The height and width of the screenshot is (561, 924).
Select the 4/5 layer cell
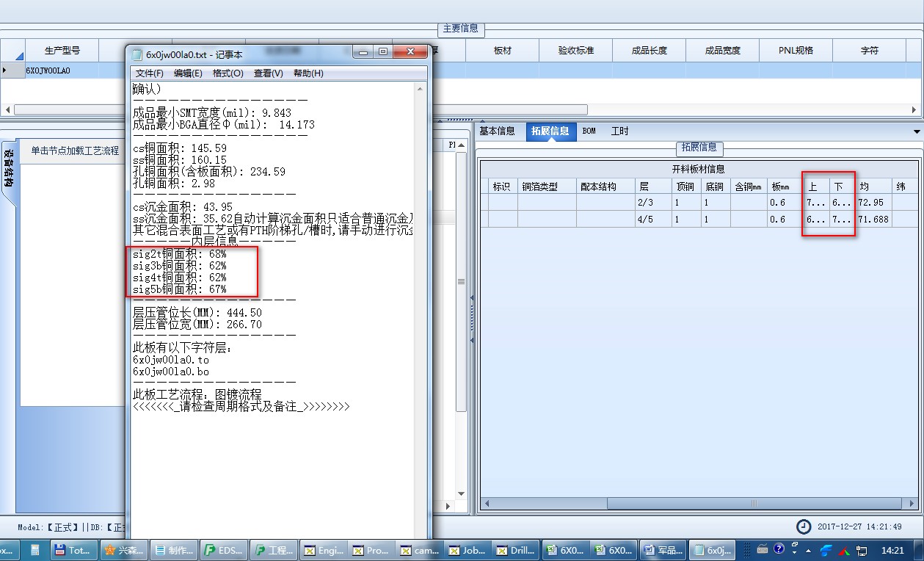point(653,219)
